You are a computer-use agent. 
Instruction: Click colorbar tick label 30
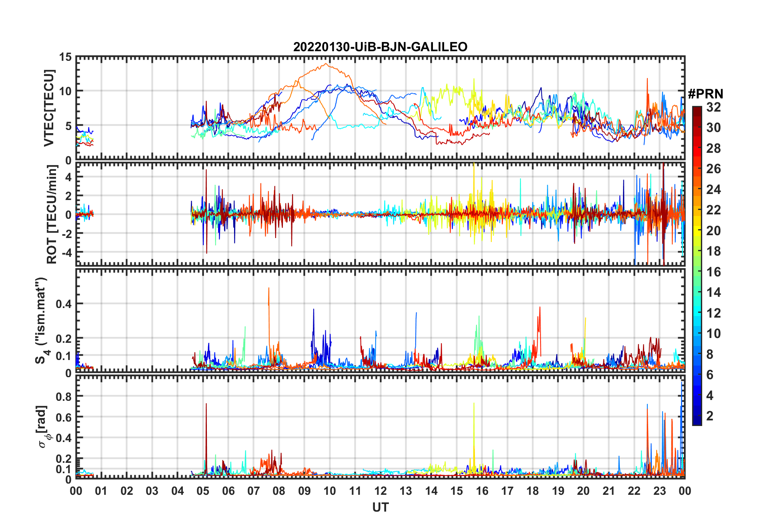click(x=713, y=128)
